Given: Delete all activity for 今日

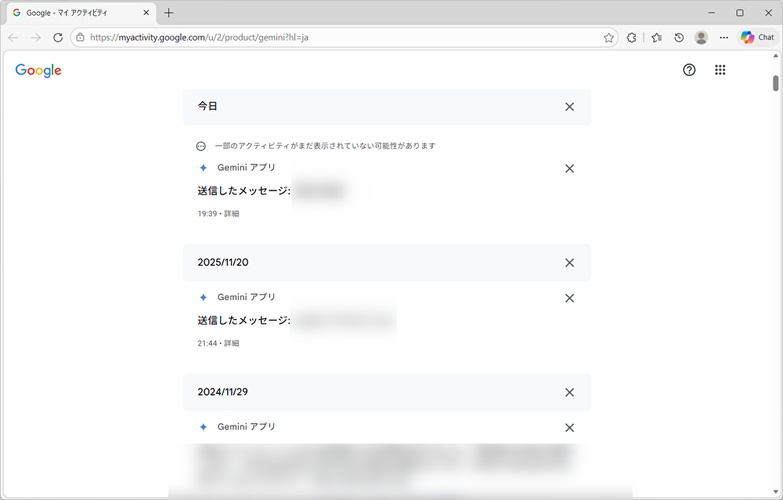Looking at the screenshot, I should point(569,107).
